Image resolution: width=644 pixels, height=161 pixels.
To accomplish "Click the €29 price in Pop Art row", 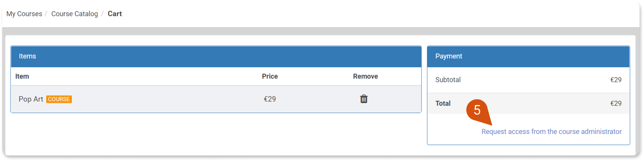I will tap(270, 99).
